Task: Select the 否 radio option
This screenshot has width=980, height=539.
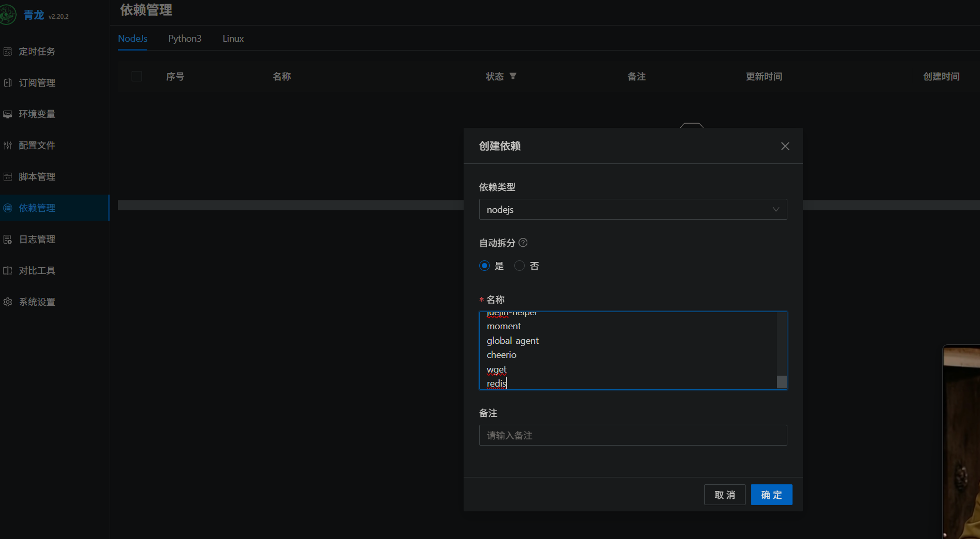Action: click(x=519, y=266)
